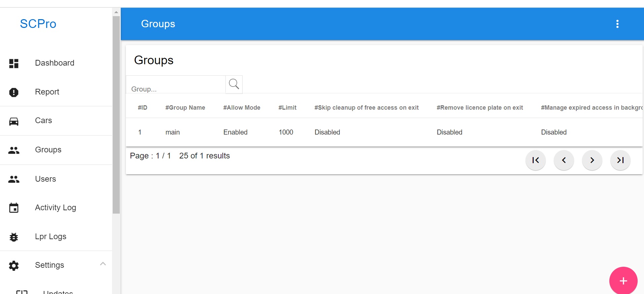
Task: Click the Lpr Logs bug icon
Action: pyautogui.click(x=14, y=237)
